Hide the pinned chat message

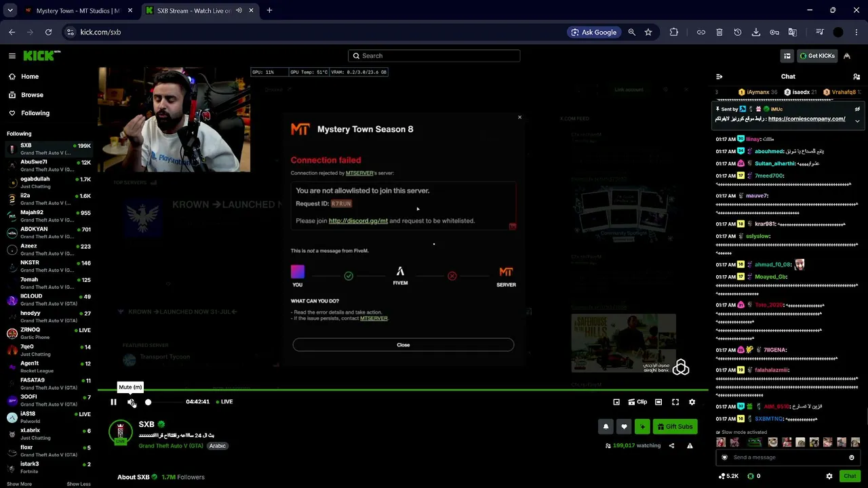pos(857,108)
